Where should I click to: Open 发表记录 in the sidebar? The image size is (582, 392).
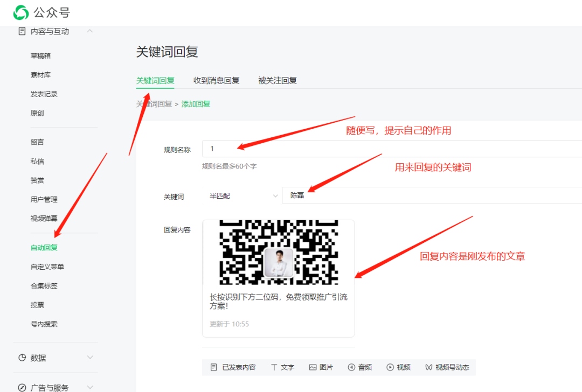click(x=44, y=94)
